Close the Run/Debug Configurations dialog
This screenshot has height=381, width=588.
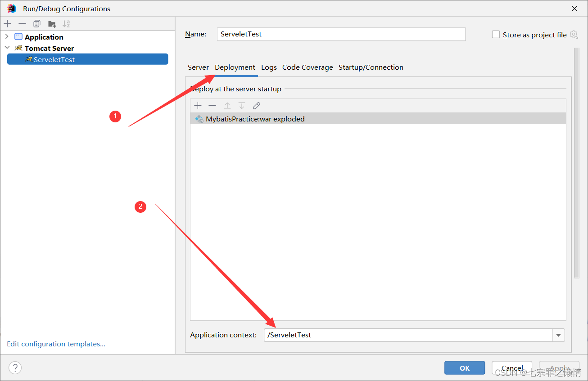574,9
